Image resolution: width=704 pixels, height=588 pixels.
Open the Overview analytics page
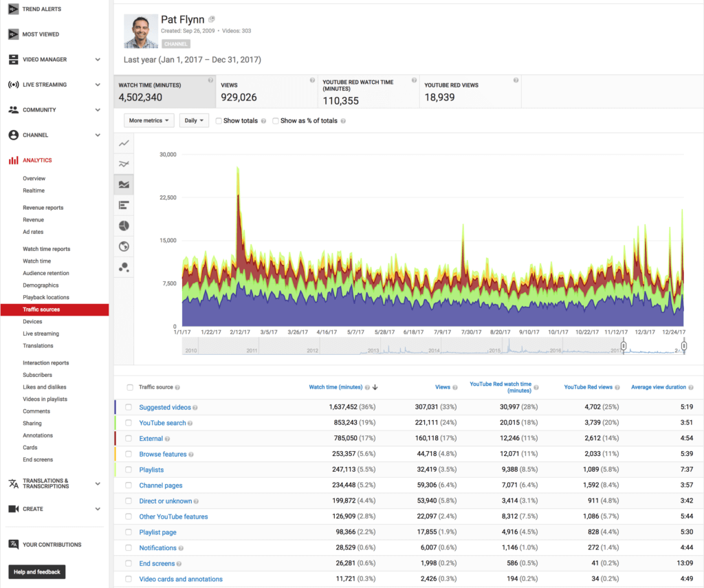(x=34, y=178)
